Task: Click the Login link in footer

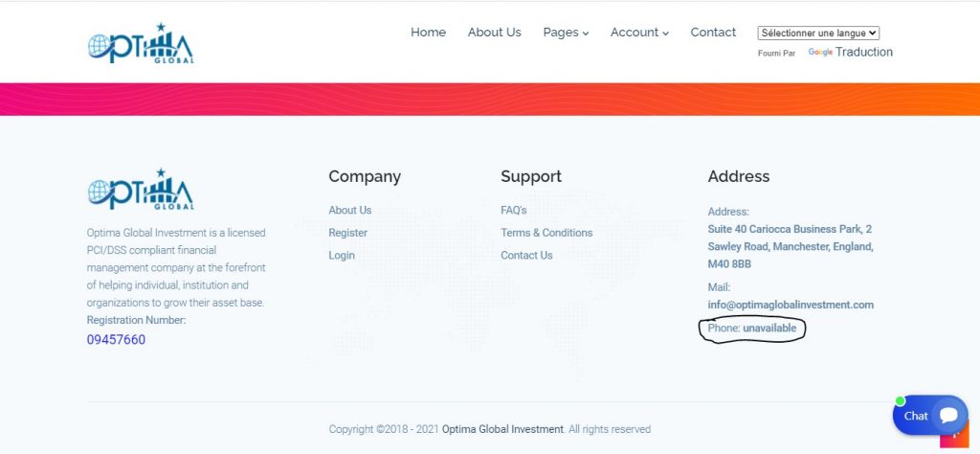Action: pos(342,256)
